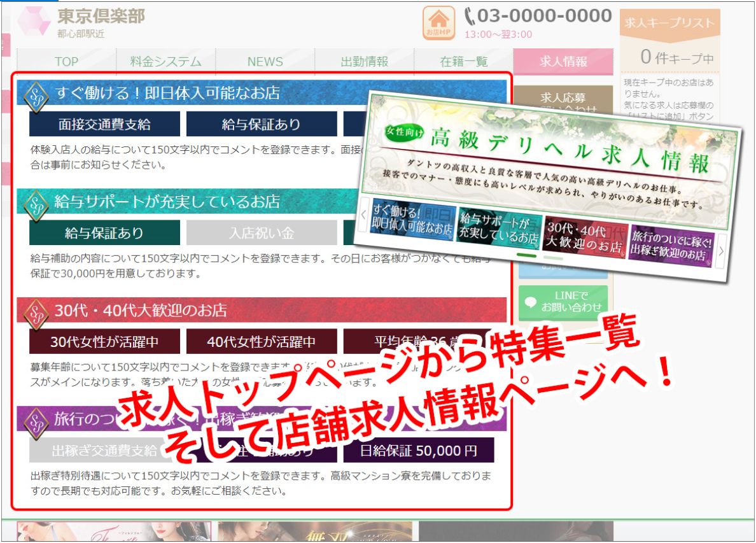756x543 pixels.
Task: Click the bottom-left pink banner thumbnail
Action: point(114,532)
